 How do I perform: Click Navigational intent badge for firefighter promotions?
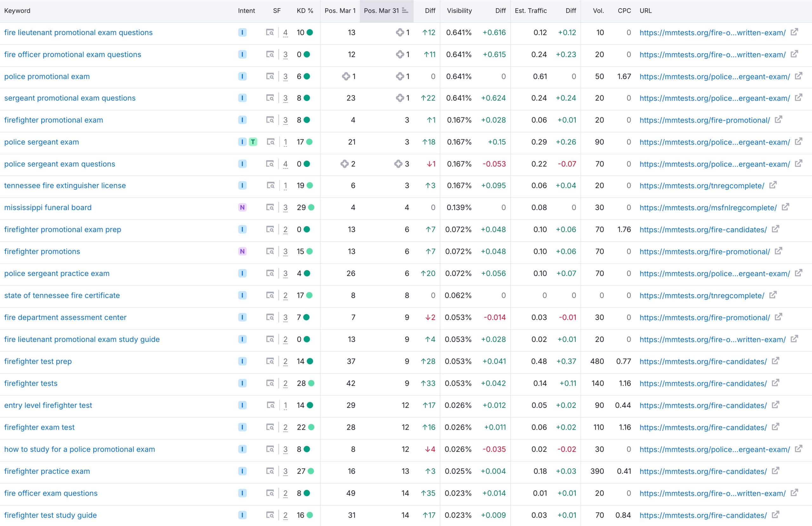pos(242,251)
